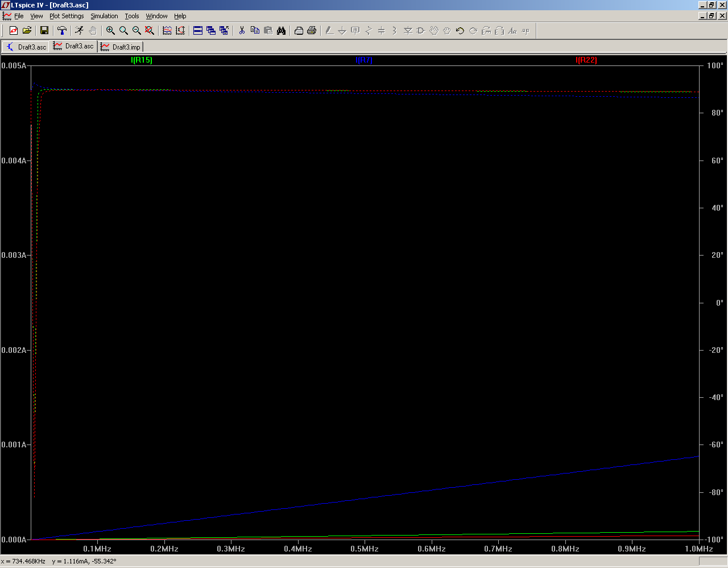Click the Zoom In magnifier icon

(x=110, y=31)
